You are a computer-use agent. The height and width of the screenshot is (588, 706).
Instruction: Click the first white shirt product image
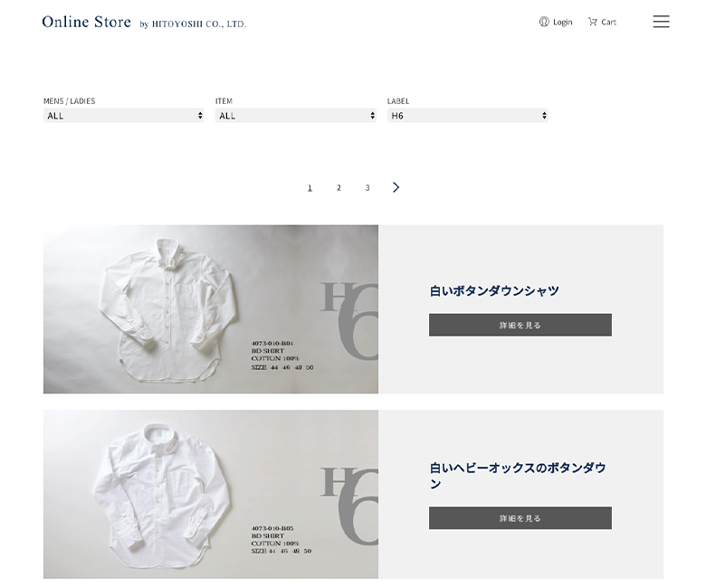click(211, 309)
